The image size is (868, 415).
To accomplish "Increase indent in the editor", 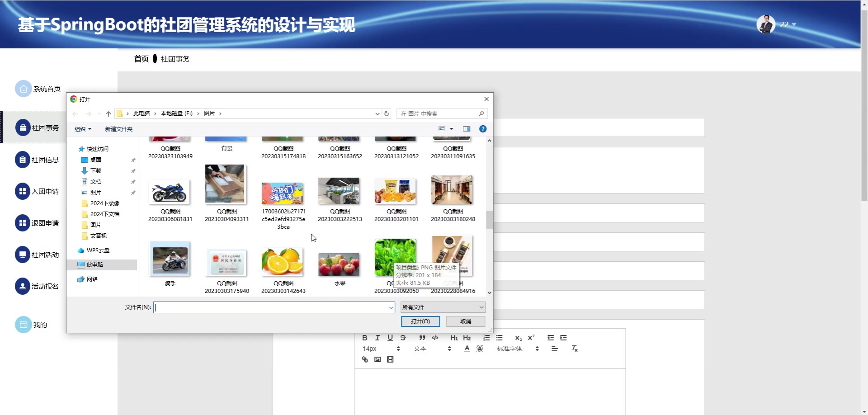I will (x=563, y=338).
